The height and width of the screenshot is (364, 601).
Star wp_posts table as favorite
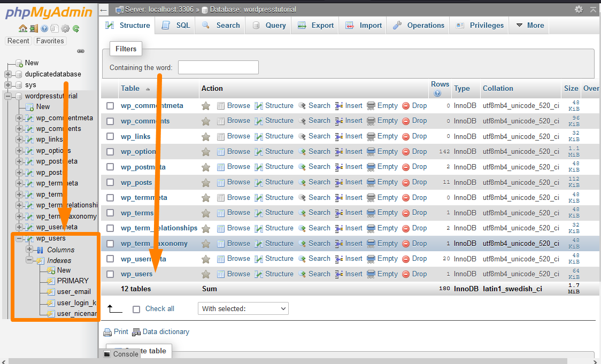coord(206,182)
